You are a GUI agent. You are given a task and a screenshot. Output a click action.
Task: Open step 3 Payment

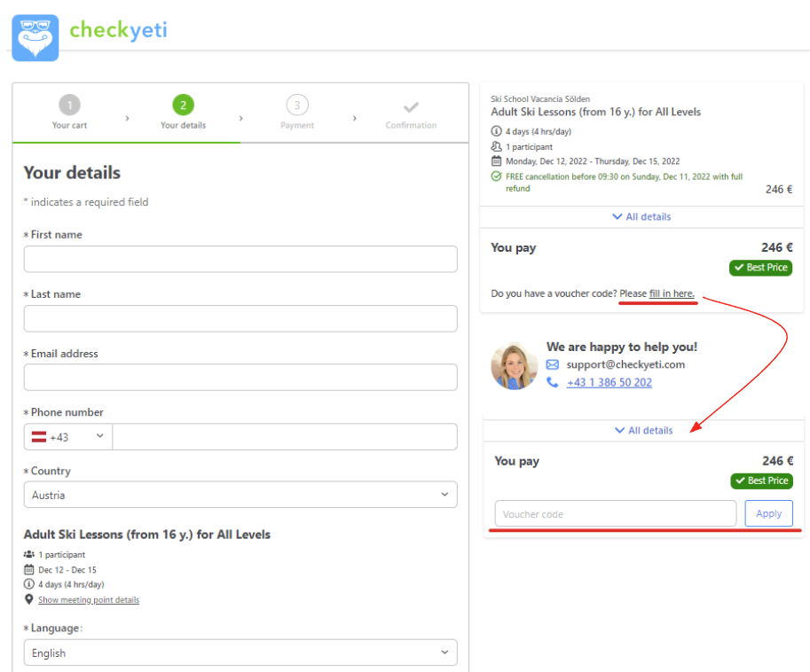tap(297, 112)
